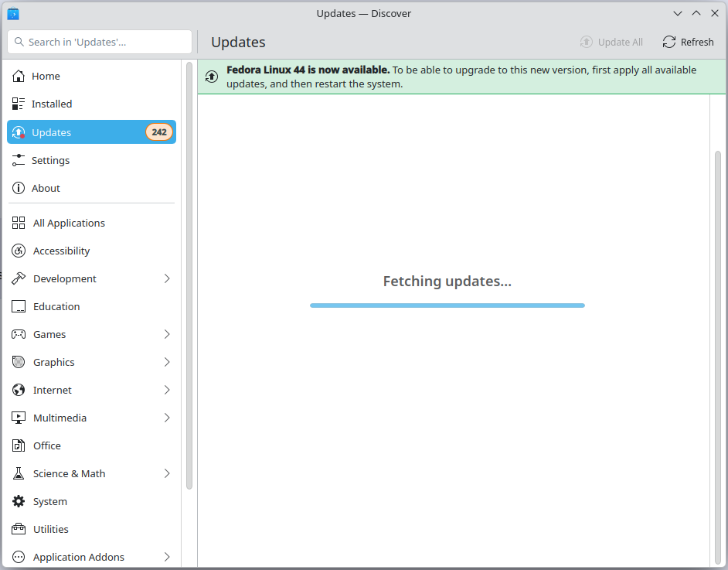The image size is (728, 570).
Task: Minimize the Discover window
Action: 678,13
